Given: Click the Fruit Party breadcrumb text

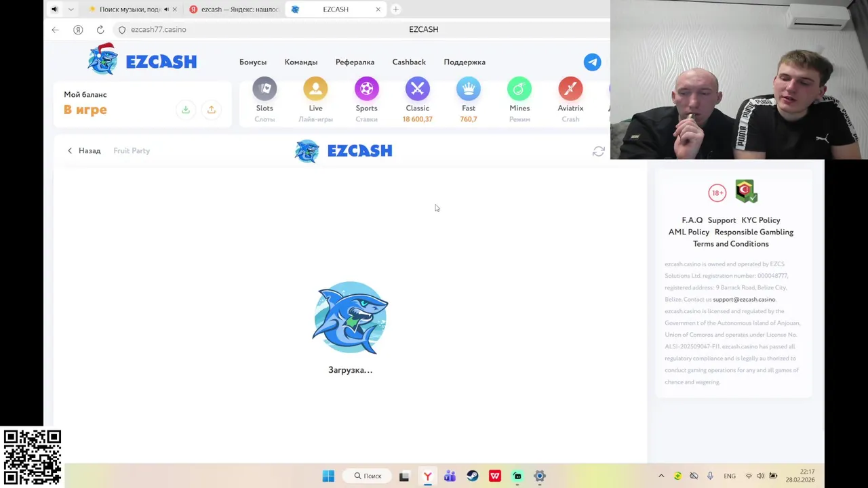Looking at the screenshot, I should 132,151.
